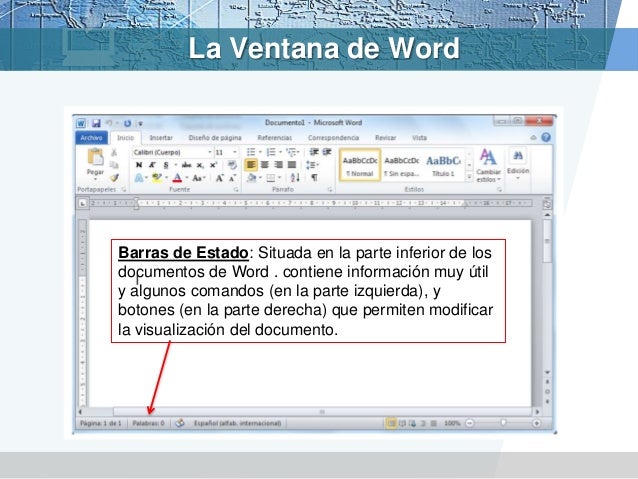Click the Multilevel list icon

pos(291,152)
